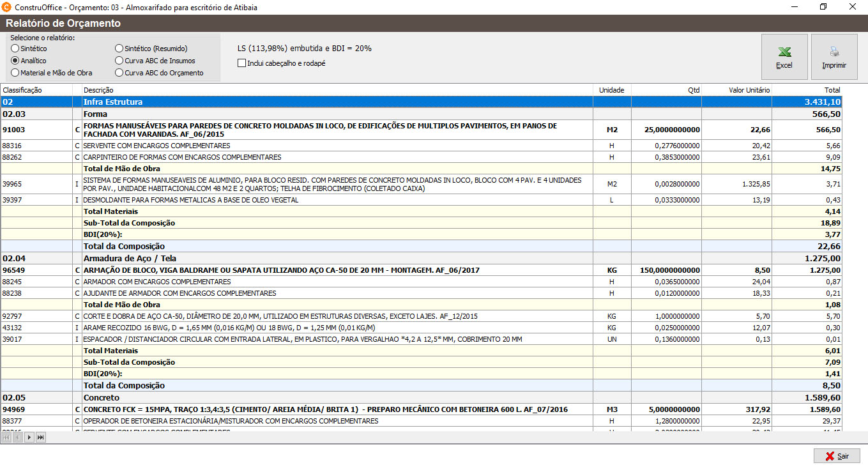Screen dimensions: 868x465
Task: Click the LS (113,98%) embutida e BDI label
Action: [x=304, y=49]
